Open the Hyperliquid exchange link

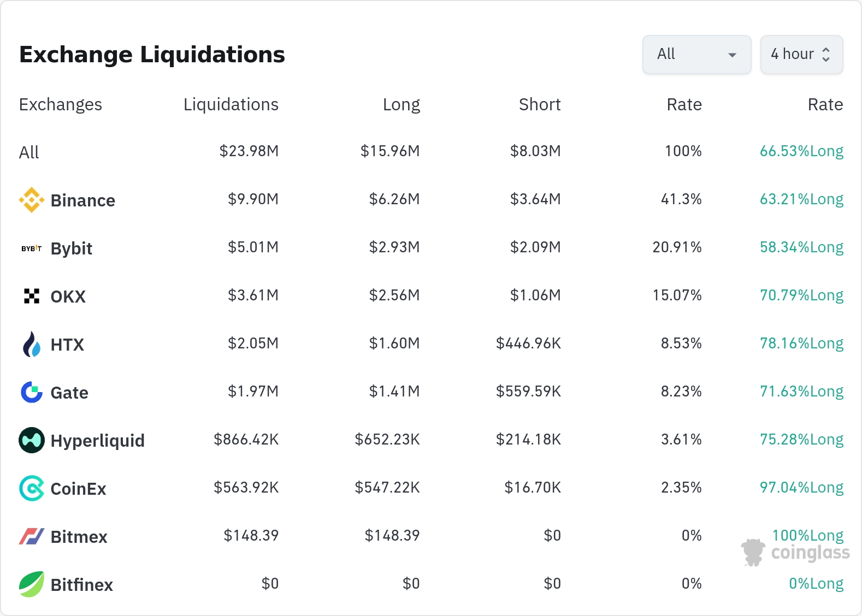[x=97, y=441]
